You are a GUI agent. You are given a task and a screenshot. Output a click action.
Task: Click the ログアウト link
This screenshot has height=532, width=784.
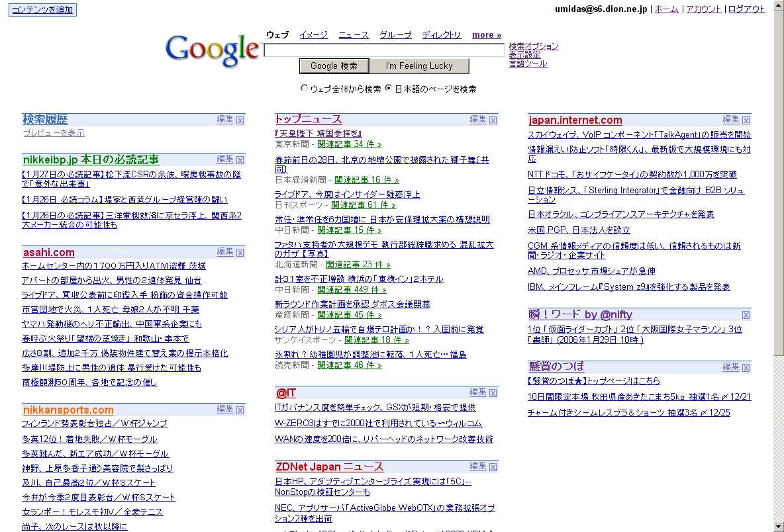point(746,9)
